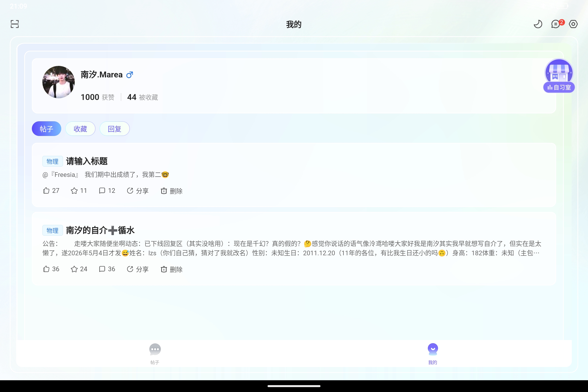Open the 自习室 study room shortcut
The width and height of the screenshot is (588, 392).
point(559,76)
